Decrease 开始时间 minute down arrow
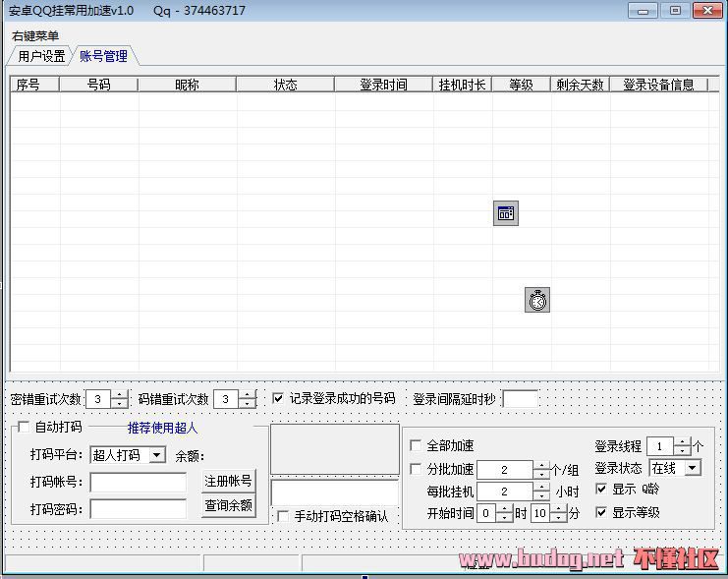Viewport: 728px width, 579px height. [x=559, y=518]
